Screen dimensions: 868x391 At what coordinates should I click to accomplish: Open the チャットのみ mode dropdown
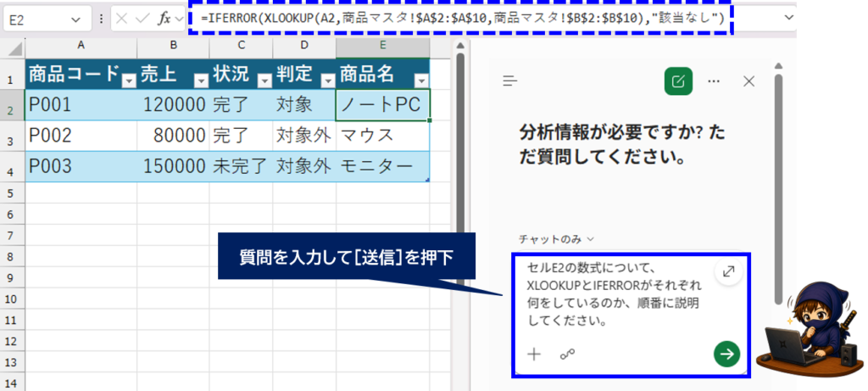[x=556, y=239]
